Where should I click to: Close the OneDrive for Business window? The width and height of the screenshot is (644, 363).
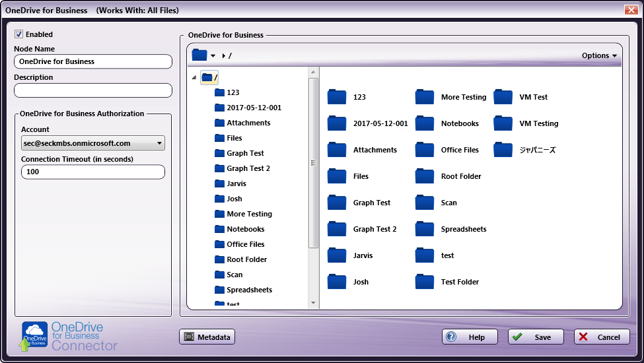pyautogui.click(x=631, y=10)
